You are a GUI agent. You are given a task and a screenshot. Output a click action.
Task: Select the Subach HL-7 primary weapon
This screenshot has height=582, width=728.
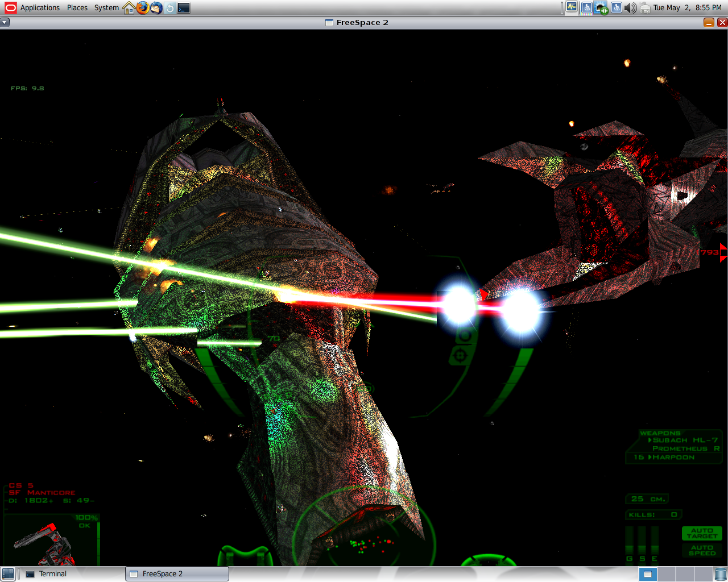[x=685, y=440]
